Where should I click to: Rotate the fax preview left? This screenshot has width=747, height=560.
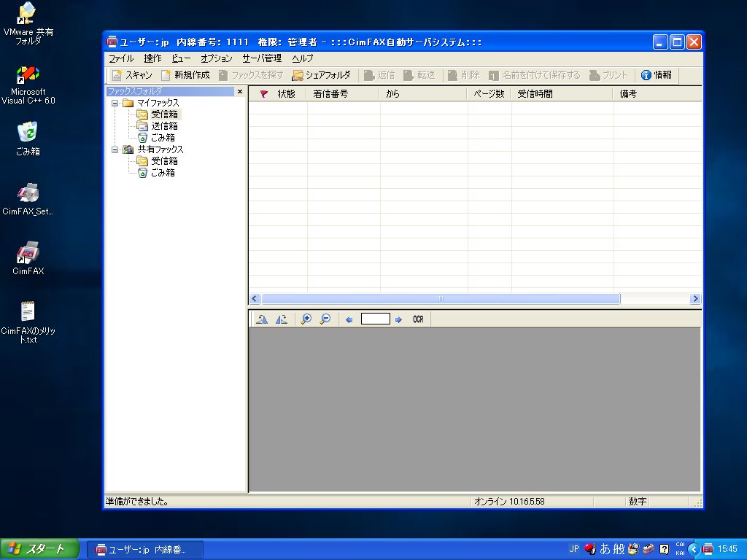(x=262, y=319)
